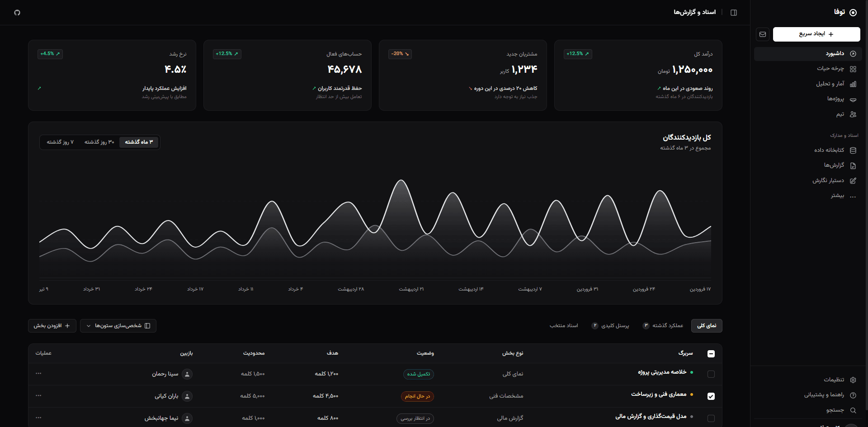The image size is (868, 427).
Task: Click the معماری فنی و زیرساخت title
Action: click(x=659, y=394)
